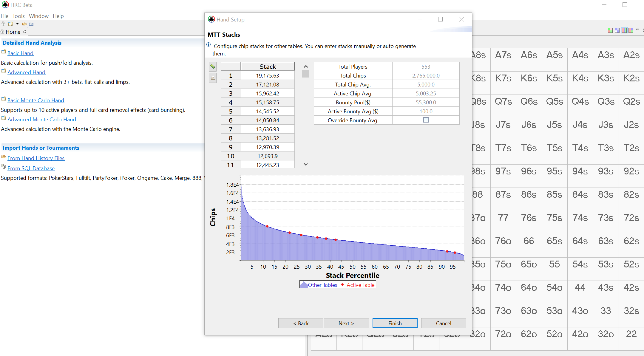The width and height of the screenshot is (644, 356).
Task: Open the Tools menu
Action: 18,16
